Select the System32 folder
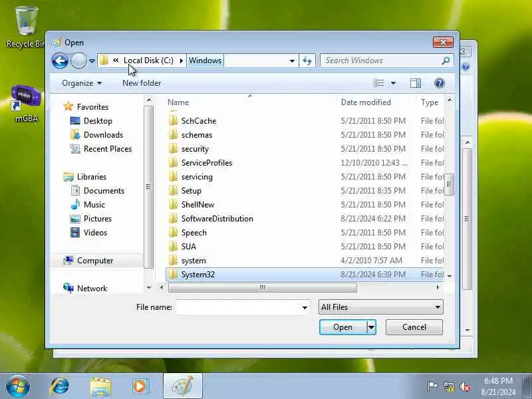This screenshot has height=399, width=532. click(305, 275)
